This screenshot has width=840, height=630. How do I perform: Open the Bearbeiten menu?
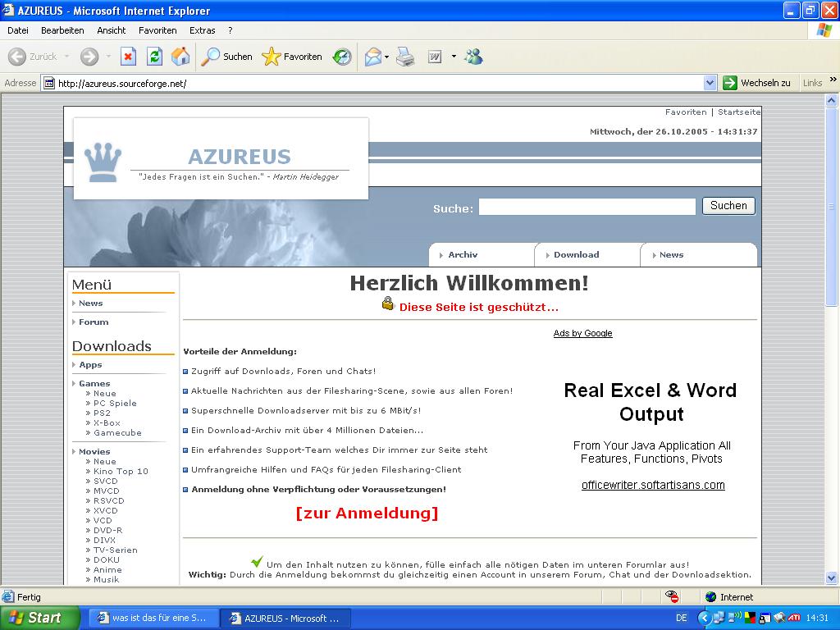[x=62, y=30]
